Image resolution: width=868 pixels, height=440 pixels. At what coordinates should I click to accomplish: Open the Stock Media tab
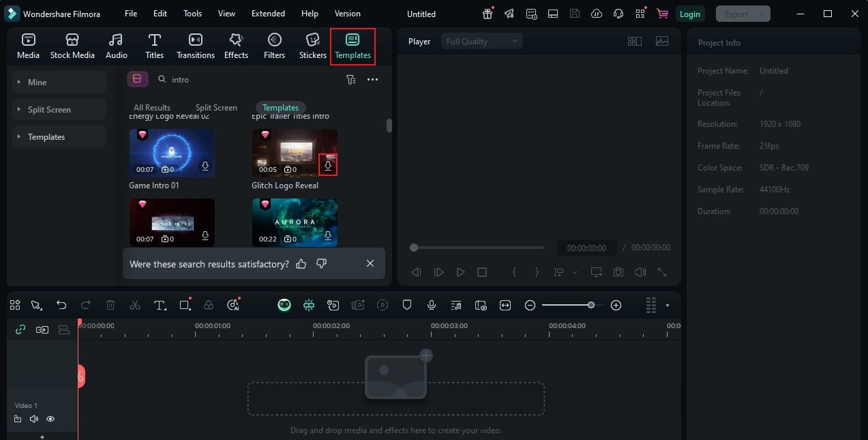pyautogui.click(x=72, y=46)
